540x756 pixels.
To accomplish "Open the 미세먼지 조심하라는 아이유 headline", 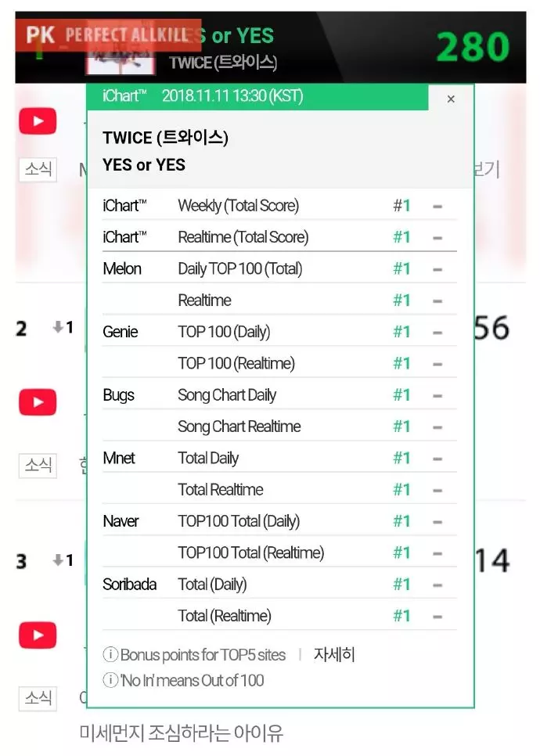I will point(182,733).
